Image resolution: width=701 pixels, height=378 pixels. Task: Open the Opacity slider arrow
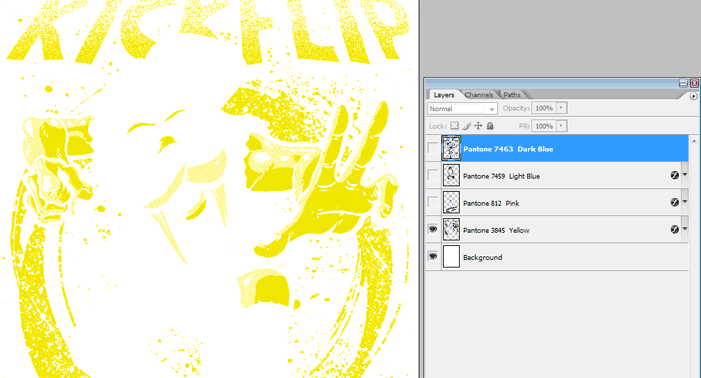(562, 108)
